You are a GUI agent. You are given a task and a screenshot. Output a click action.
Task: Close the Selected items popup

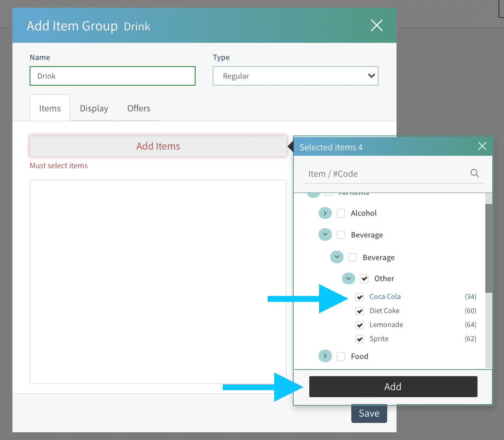click(x=482, y=146)
